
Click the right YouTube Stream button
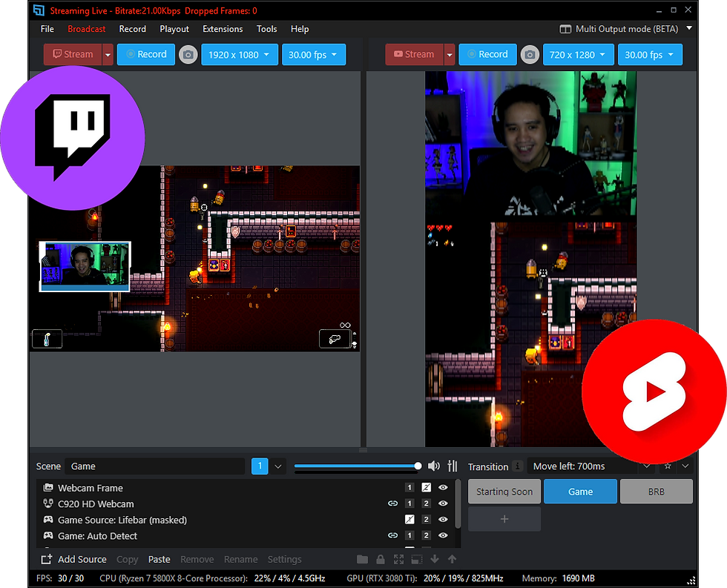[x=414, y=55]
